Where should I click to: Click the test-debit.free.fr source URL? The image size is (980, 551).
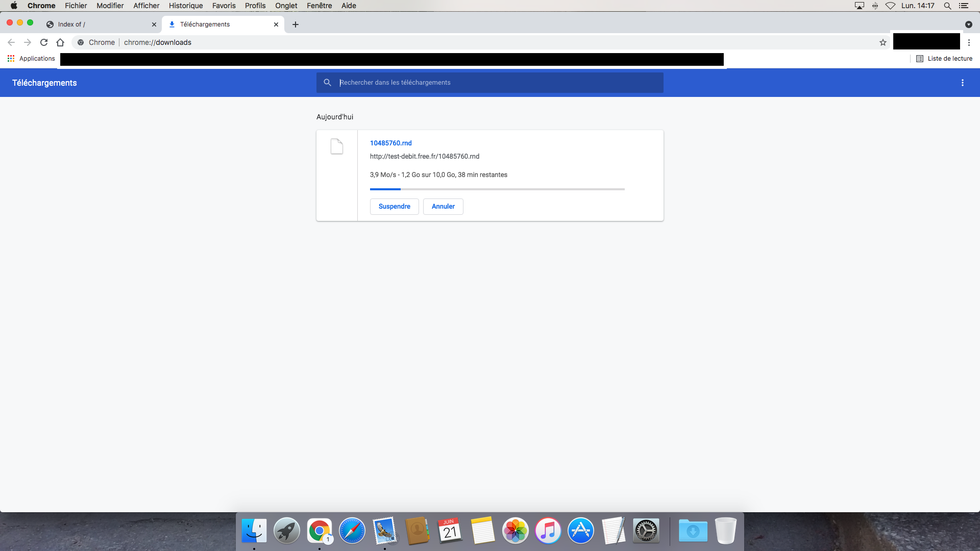pos(425,157)
